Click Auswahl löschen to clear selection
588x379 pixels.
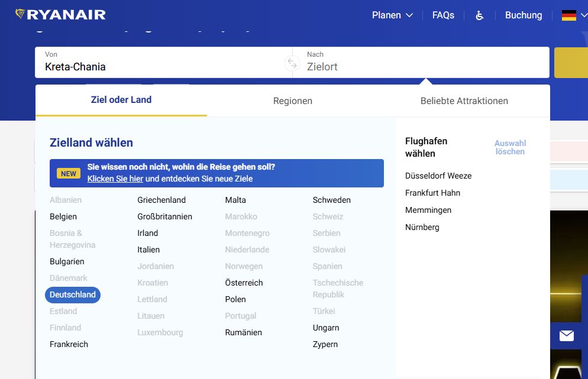point(510,147)
